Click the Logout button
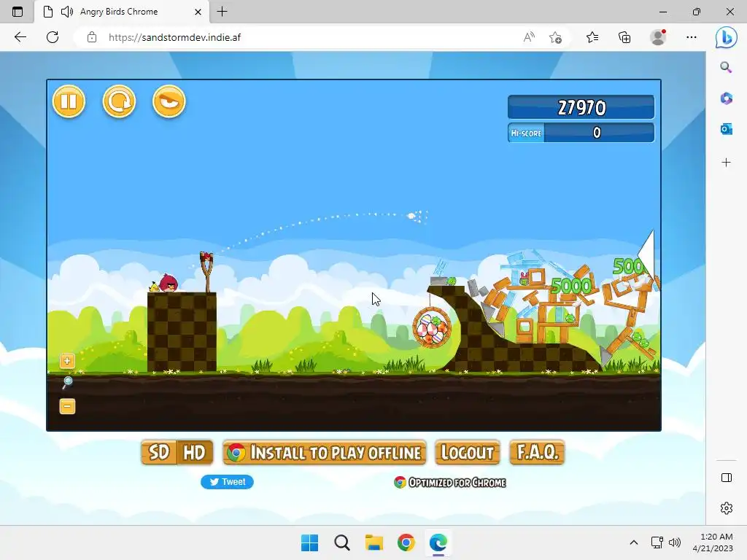This screenshot has height=560, width=747. pos(468,452)
